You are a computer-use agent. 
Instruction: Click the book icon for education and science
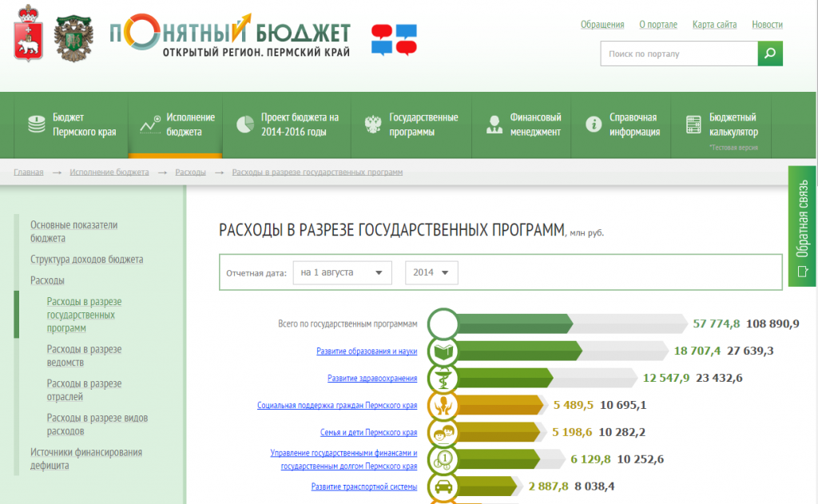tap(443, 351)
